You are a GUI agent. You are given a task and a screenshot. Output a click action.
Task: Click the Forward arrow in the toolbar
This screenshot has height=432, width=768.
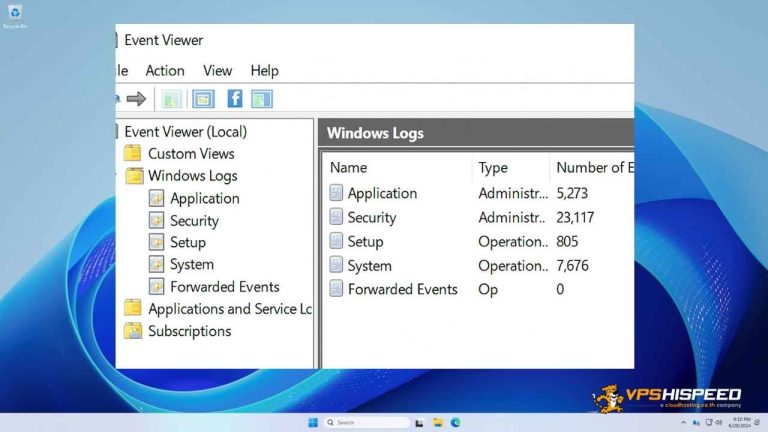pyautogui.click(x=136, y=99)
